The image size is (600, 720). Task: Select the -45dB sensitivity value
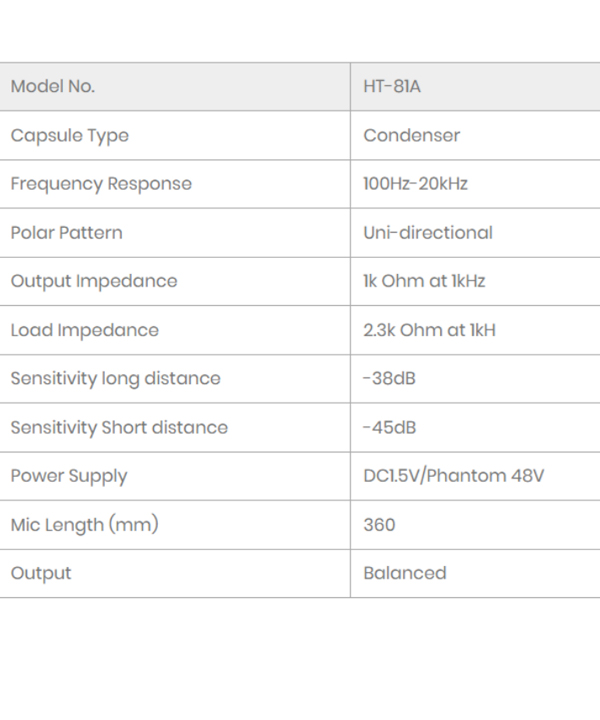[x=390, y=427]
